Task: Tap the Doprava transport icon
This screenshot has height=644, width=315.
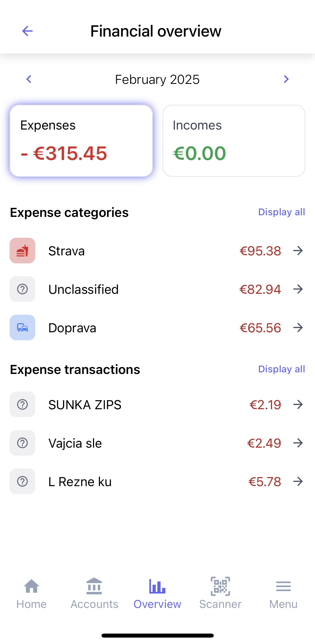Action: coord(22,327)
